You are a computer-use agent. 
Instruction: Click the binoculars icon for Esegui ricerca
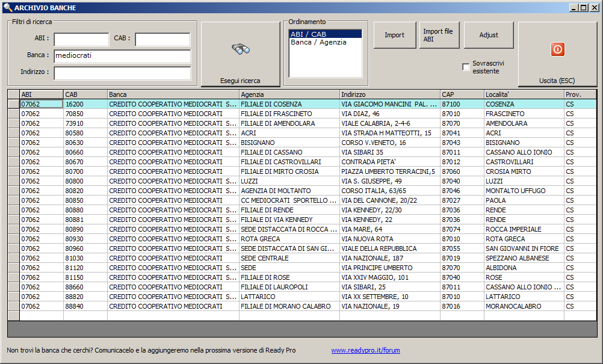coord(241,49)
